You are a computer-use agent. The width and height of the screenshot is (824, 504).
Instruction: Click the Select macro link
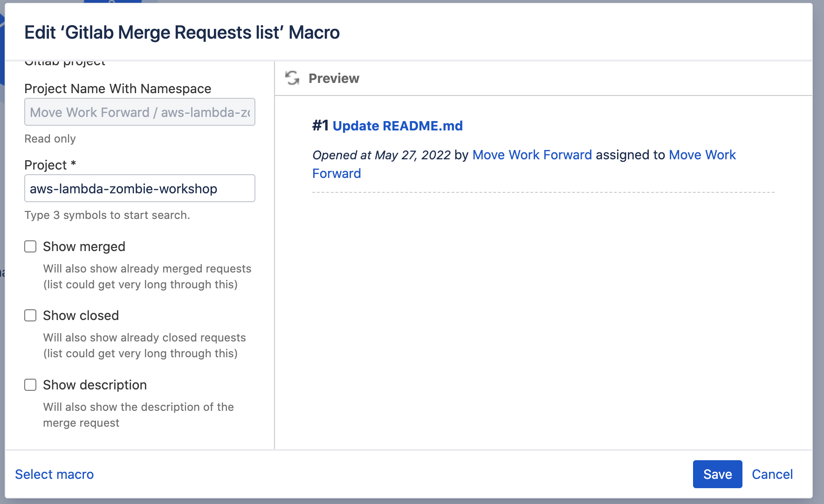(x=55, y=474)
